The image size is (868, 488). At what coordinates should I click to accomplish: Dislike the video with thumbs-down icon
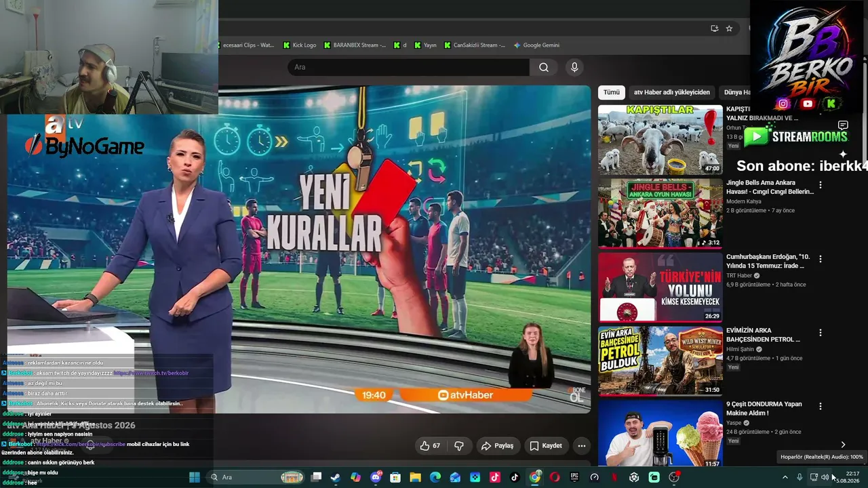[x=459, y=445]
